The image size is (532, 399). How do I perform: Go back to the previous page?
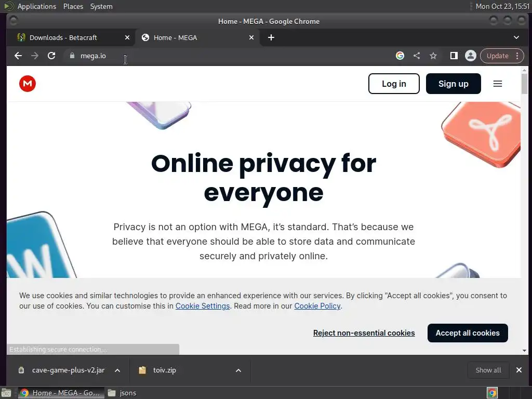(18, 56)
